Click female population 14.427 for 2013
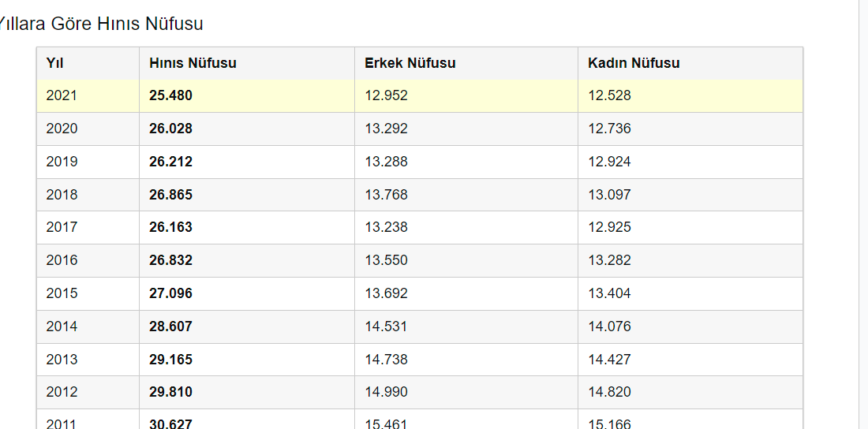 click(x=609, y=360)
